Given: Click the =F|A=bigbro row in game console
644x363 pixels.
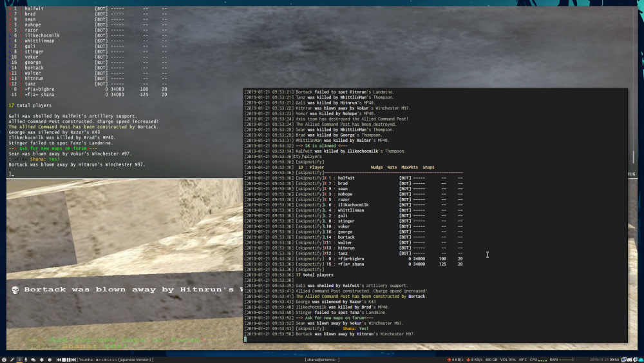Looking at the screenshot, I should 88,89.
